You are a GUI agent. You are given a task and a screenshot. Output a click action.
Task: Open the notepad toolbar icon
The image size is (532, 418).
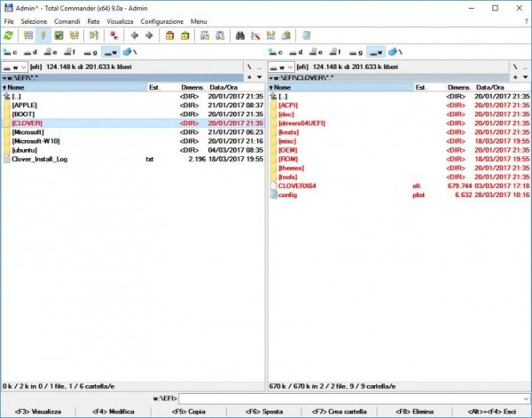pyautogui.click(x=306, y=35)
